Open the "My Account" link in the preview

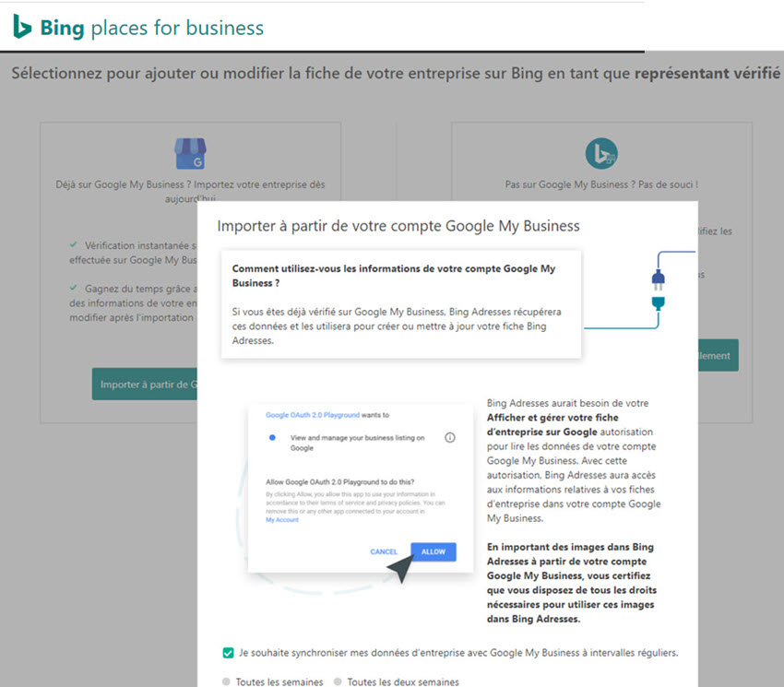282,520
